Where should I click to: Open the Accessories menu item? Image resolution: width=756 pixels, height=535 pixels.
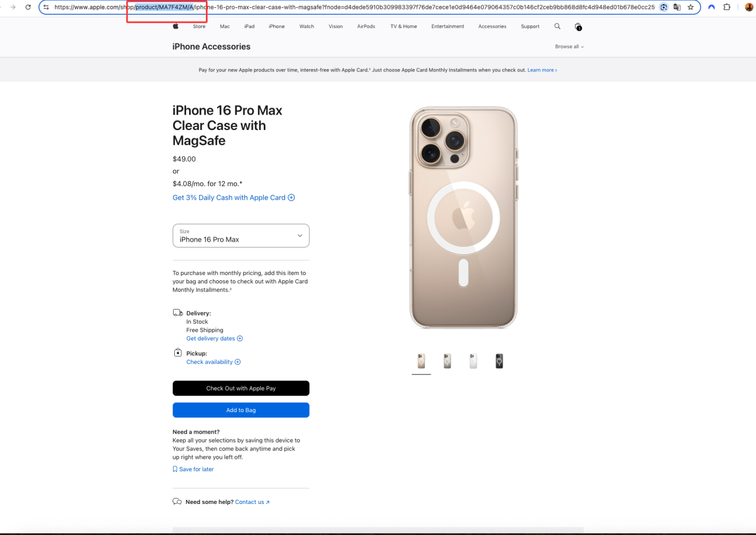[x=492, y=26]
